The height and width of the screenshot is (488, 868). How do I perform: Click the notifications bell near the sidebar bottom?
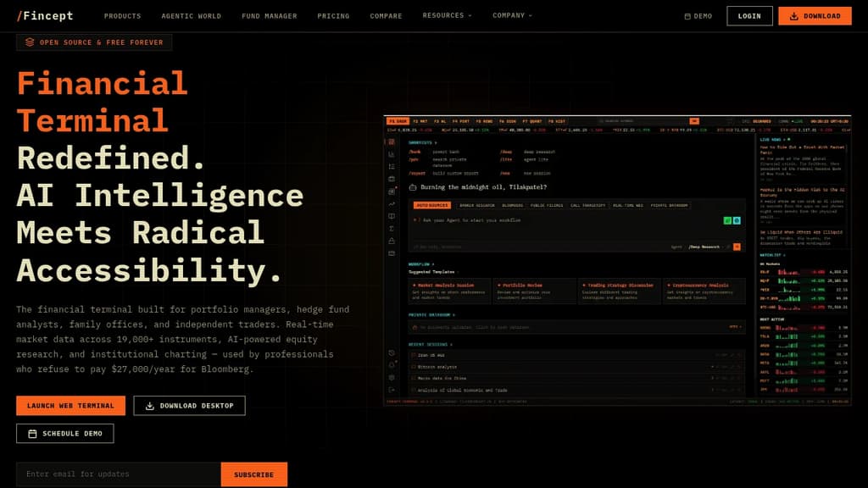(x=391, y=363)
